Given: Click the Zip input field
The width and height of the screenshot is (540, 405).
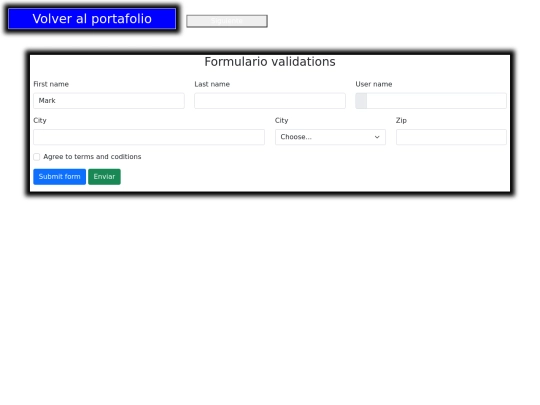Looking at the screenshot, I should click(x=451, y=137).
